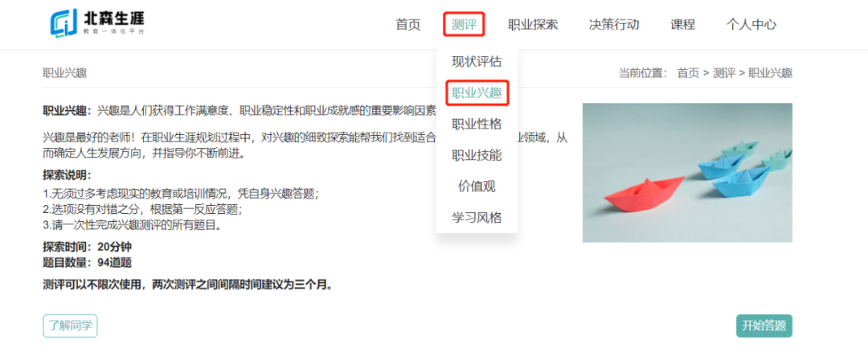Go to the 职业探索 menu

(533, 24)
